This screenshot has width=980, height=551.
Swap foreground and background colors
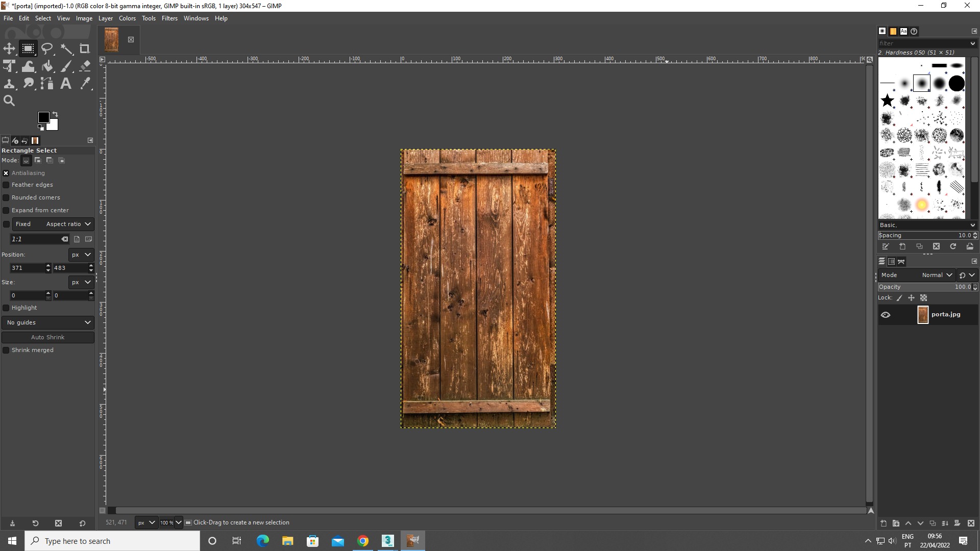pyautogui.click(x=55, y=114)
